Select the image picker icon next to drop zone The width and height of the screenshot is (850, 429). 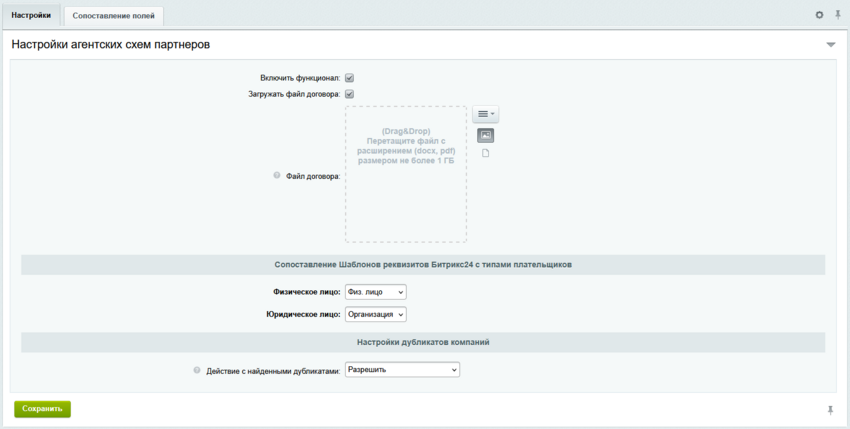click(485, 136)
